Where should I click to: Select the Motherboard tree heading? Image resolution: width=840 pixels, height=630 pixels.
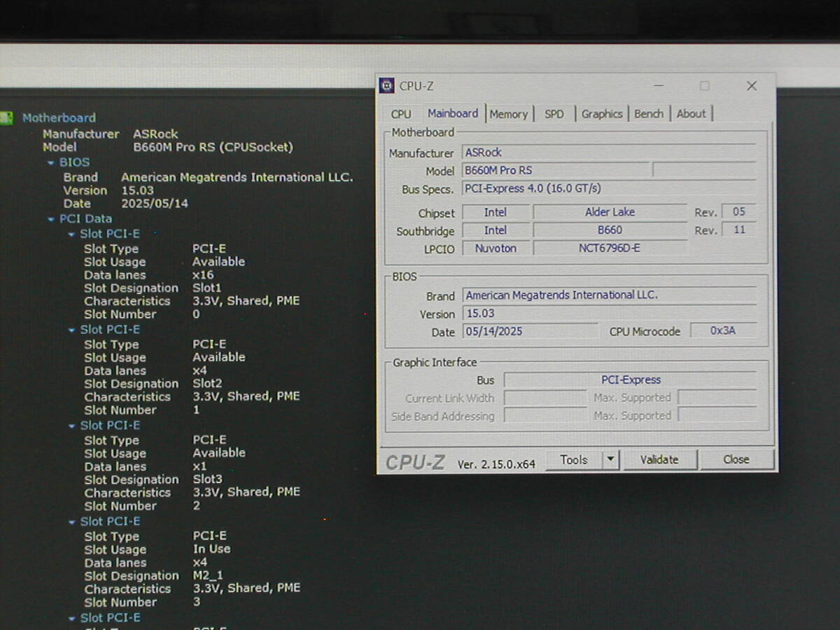59,118
